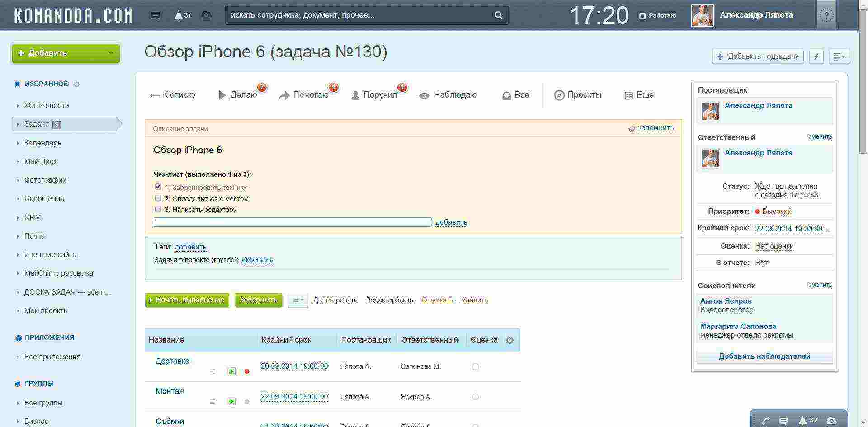Image resolution: width=868 pixels, height=427 pixels.
Task: Open the Доставка row menu icon
Action: (x=212, y=371)
